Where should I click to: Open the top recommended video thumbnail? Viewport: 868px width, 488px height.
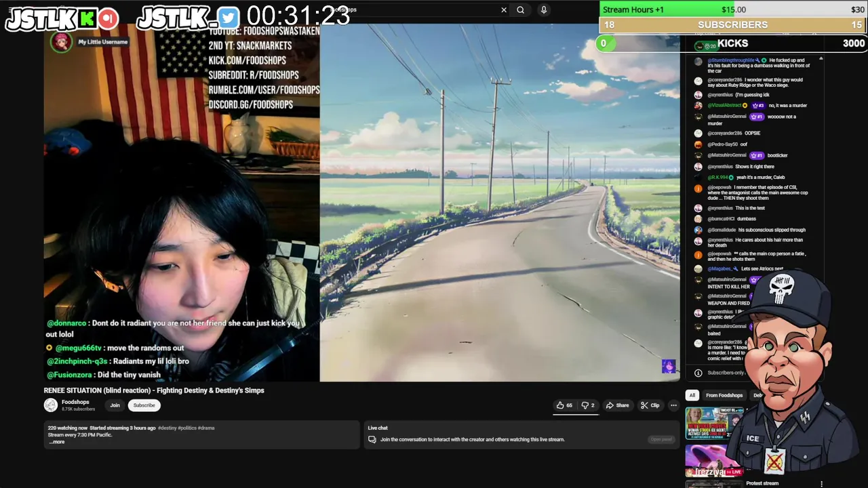click(714, 424)
